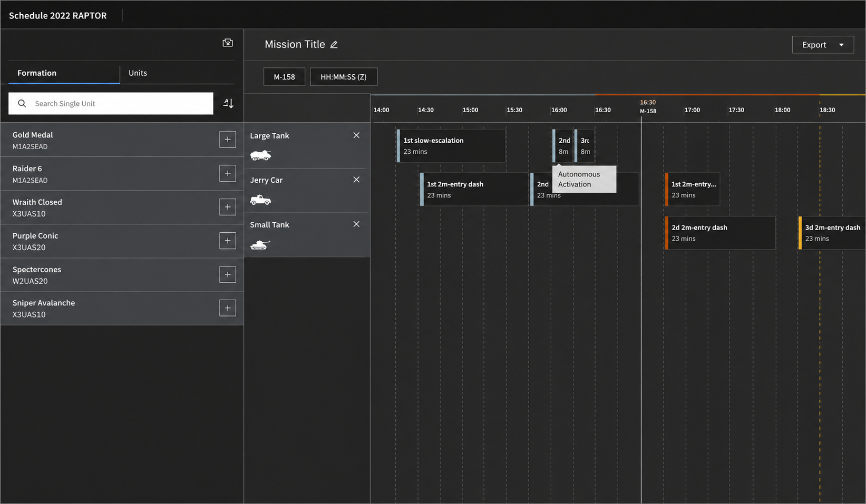The width and height of the screenshot is (866, 504).
Task: Click the 15:30 timeline label
Action: tap(514, 110)
